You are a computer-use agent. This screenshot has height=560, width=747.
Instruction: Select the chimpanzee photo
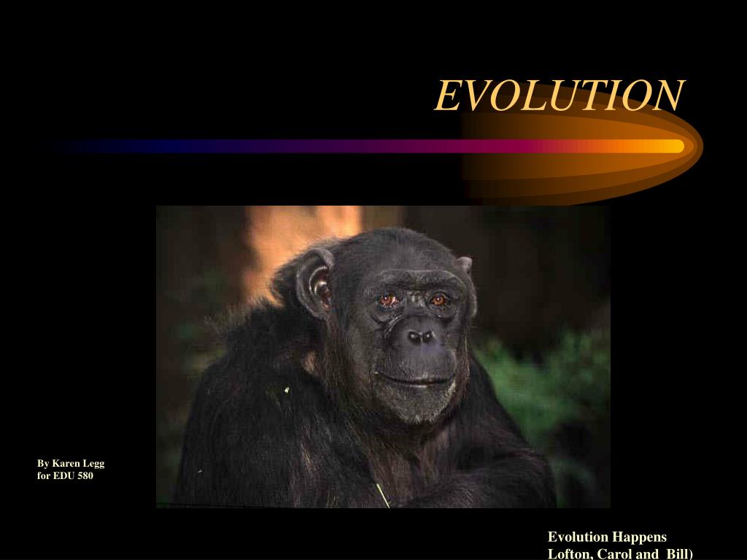383,357
